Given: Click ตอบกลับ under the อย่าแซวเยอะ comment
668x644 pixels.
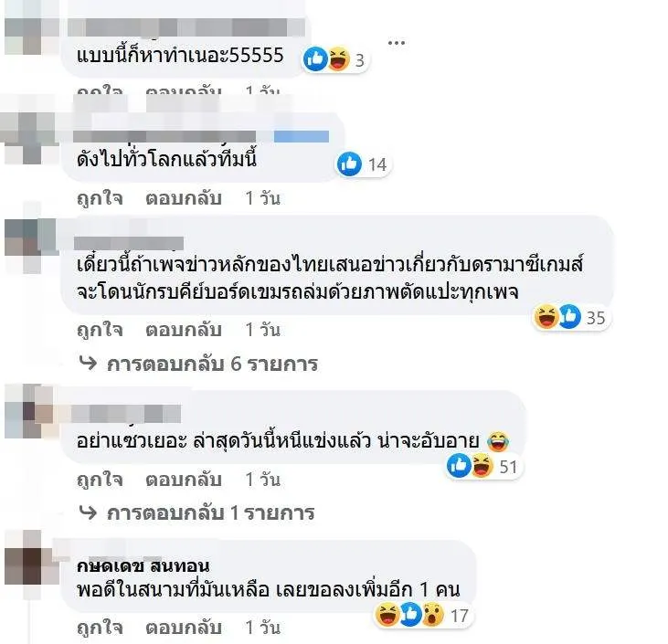Looking at the screenshot, I should tap(184, 480).
